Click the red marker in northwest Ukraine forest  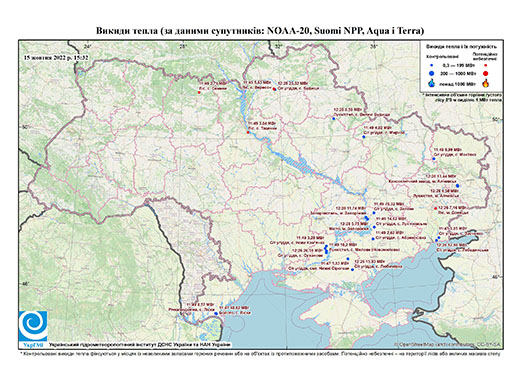point(199,92)
